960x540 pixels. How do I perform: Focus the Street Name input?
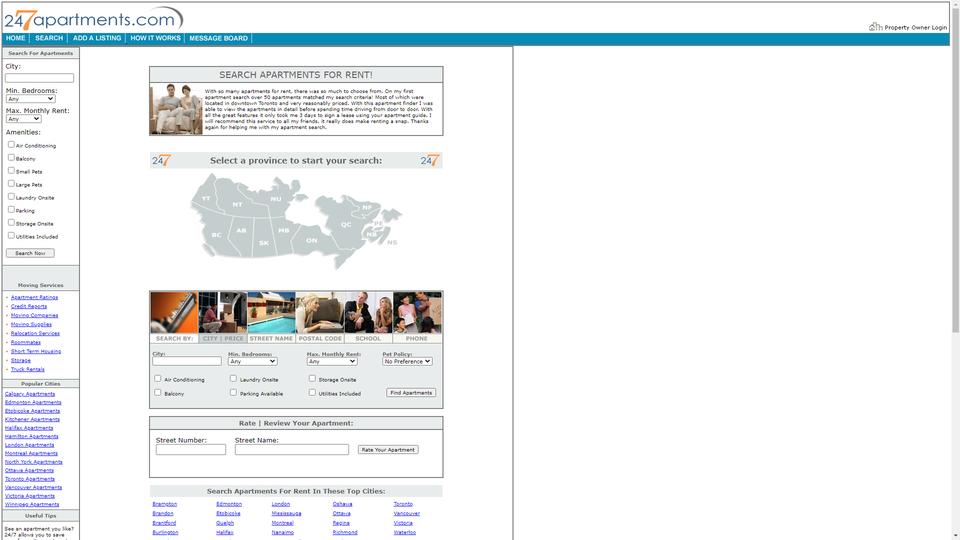click(x=291, y=450)
